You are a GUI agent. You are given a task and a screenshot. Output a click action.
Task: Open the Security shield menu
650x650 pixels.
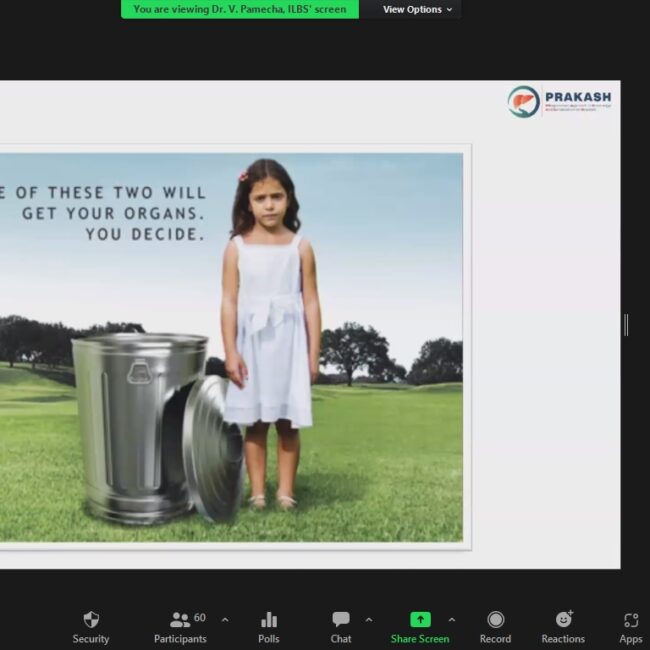click(x=91, y=626)
